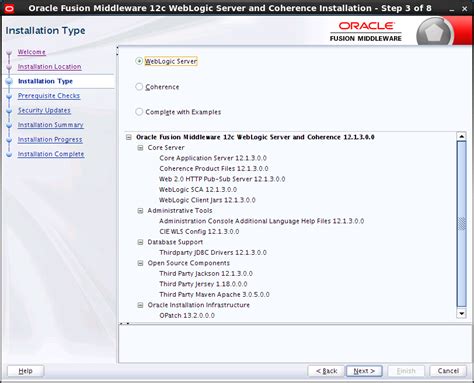Open the Welcome step
The width and height of the screenshot is (474, 383).
coord(32,52)
